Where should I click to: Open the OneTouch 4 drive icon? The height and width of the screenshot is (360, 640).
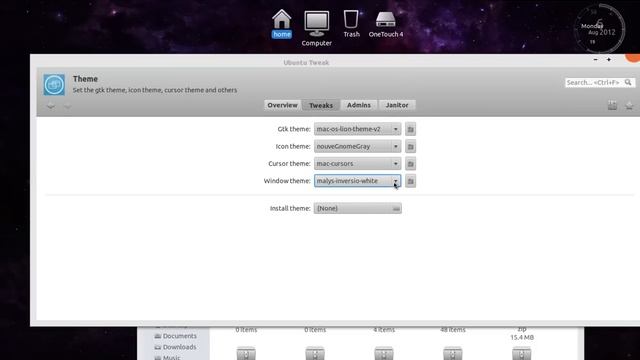click(386, 24)
